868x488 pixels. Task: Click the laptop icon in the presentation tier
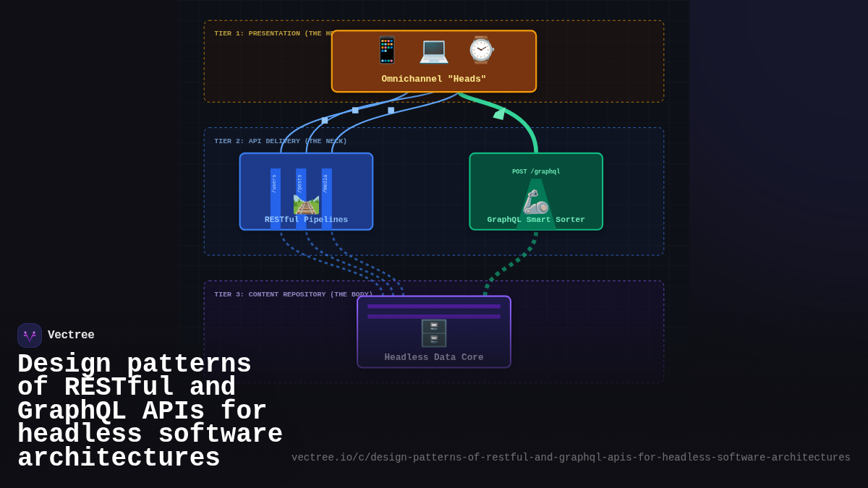[434, 50]
